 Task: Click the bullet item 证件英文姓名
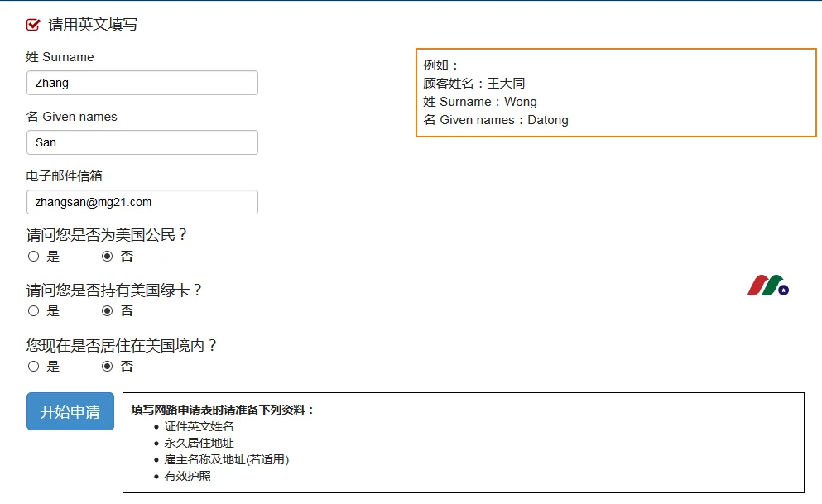point(199,426)
